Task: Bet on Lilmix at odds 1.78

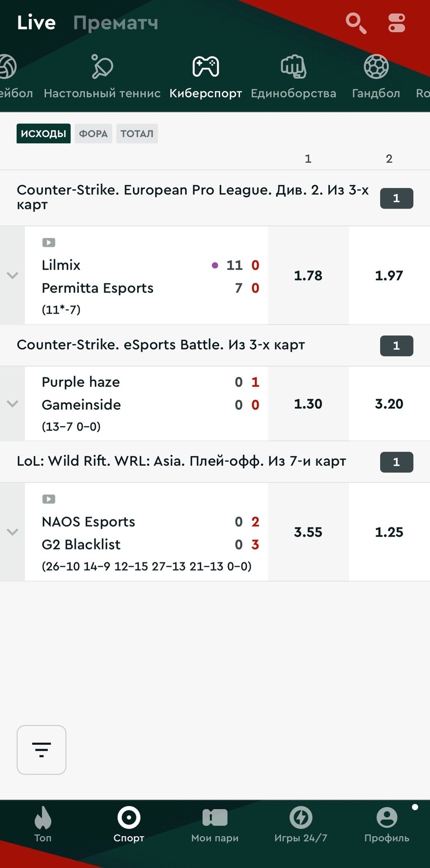Action: click(308, 276)
